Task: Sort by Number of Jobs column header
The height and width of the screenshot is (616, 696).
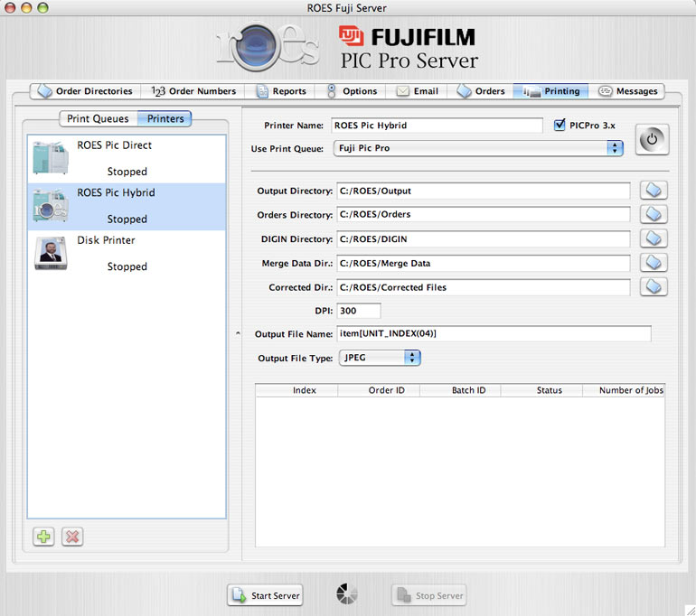Action: [x=624, y=390]
